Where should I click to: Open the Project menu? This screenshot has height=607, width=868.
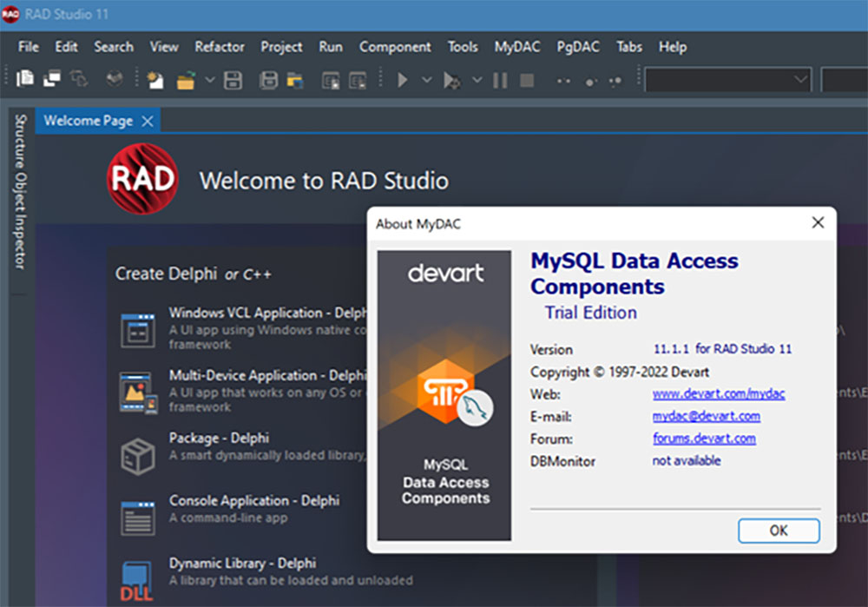(281, 47)
